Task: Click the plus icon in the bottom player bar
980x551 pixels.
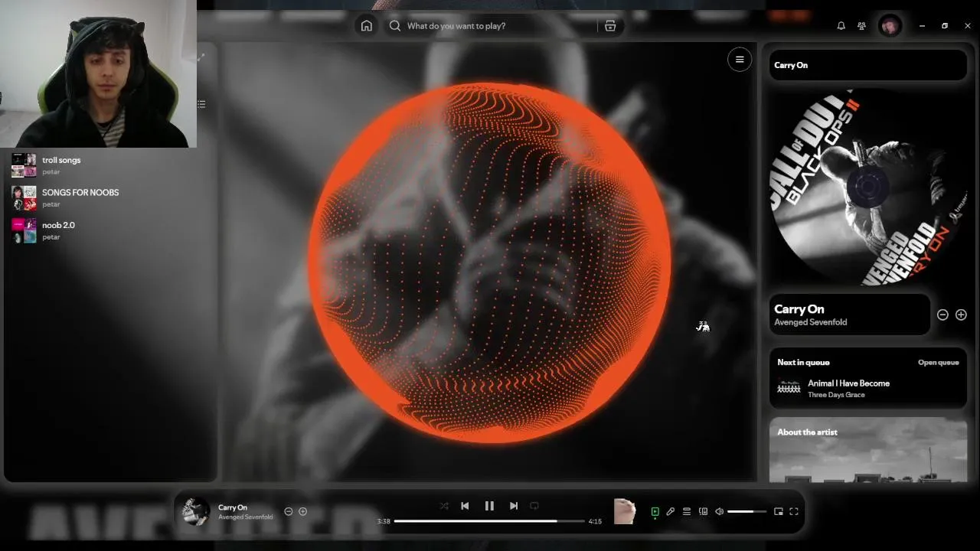Action: click(x=302, y=511)
